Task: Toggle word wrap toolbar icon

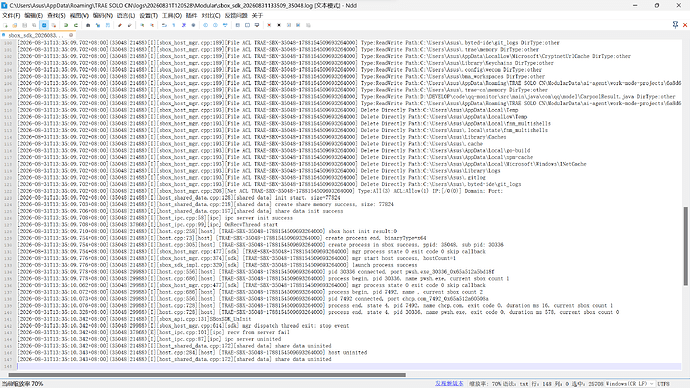Action: coord(164,25)
